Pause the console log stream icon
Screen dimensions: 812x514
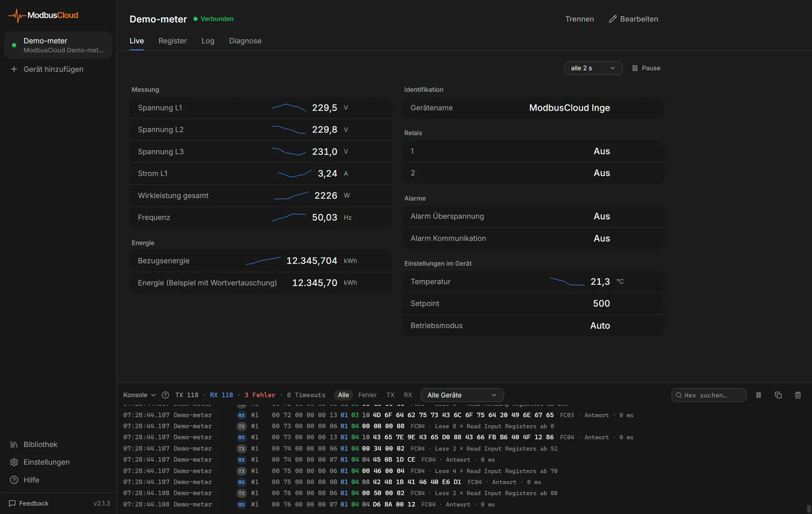tap(759, 395)
